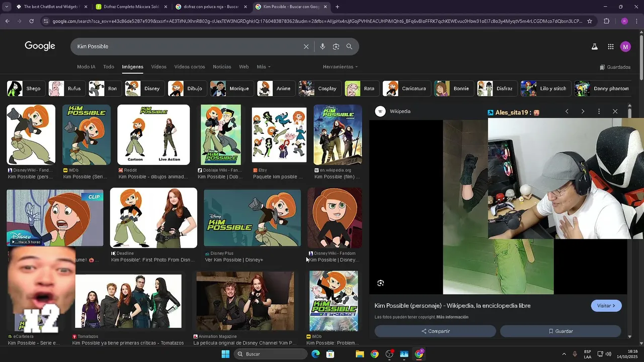Switch to Web results tab

(x=244, y=67)
